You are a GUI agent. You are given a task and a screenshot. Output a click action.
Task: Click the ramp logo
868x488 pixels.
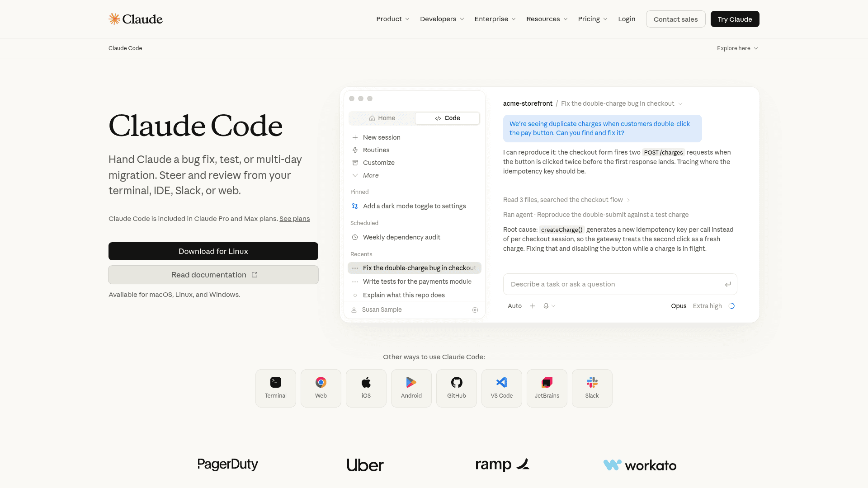[502, 465]
